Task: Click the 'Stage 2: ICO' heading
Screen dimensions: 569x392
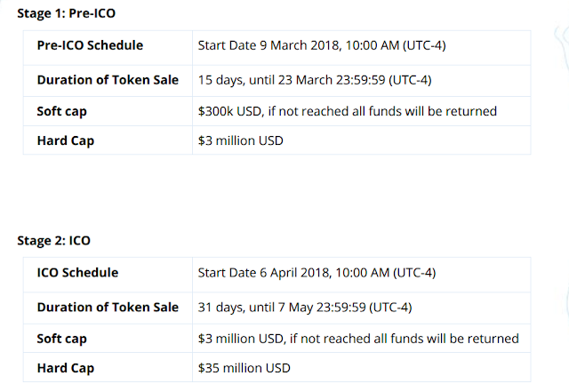Action: pyautogui.click(x=54, y=240)
